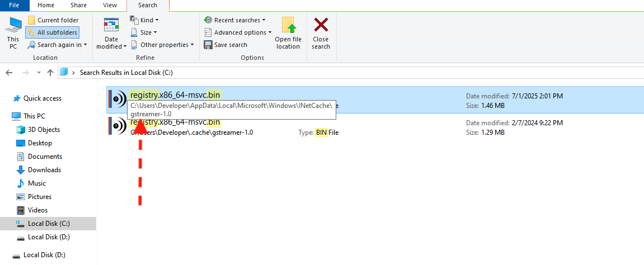Open the Date modified filter dropdown
The image size is (644, 265).
(111, 42)
